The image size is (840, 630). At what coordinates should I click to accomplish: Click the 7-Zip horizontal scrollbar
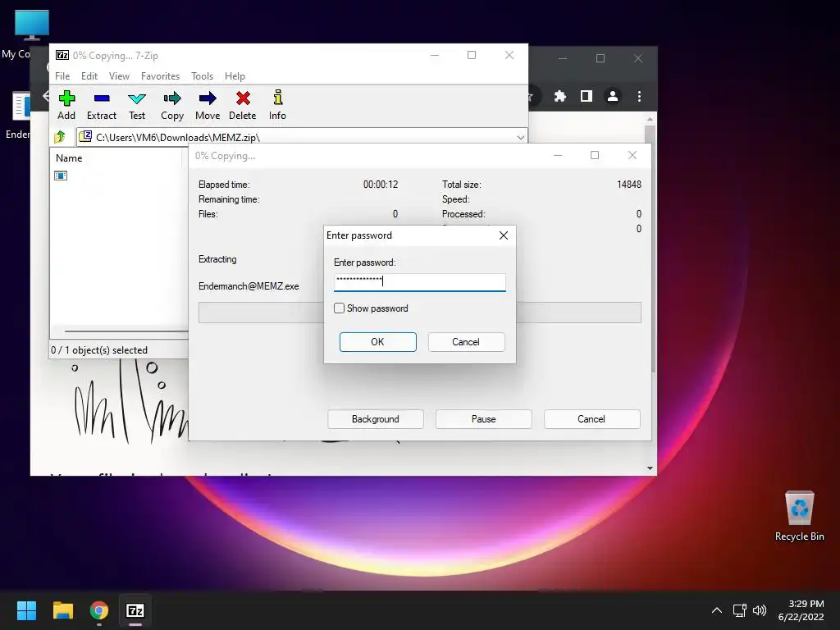pos(126,331)
